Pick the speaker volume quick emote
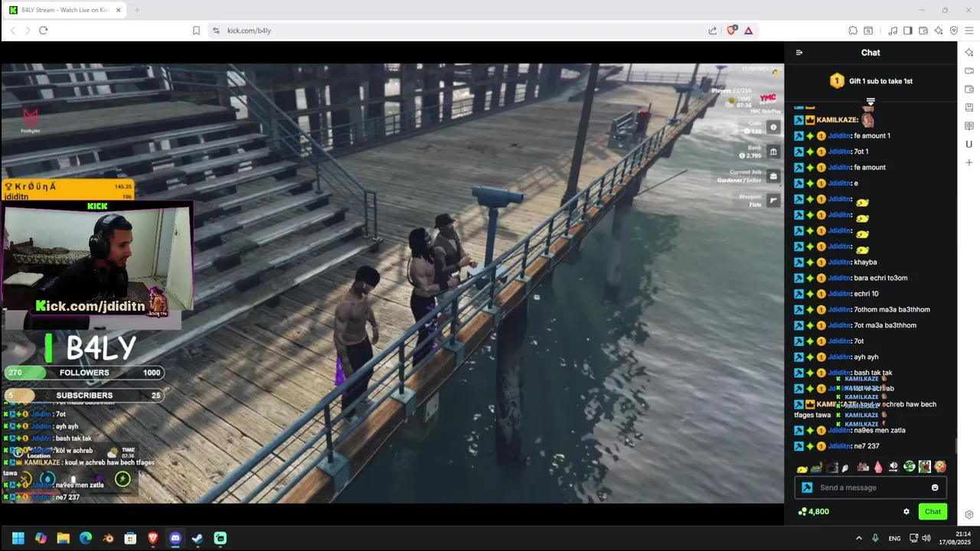 pos(893,467)
